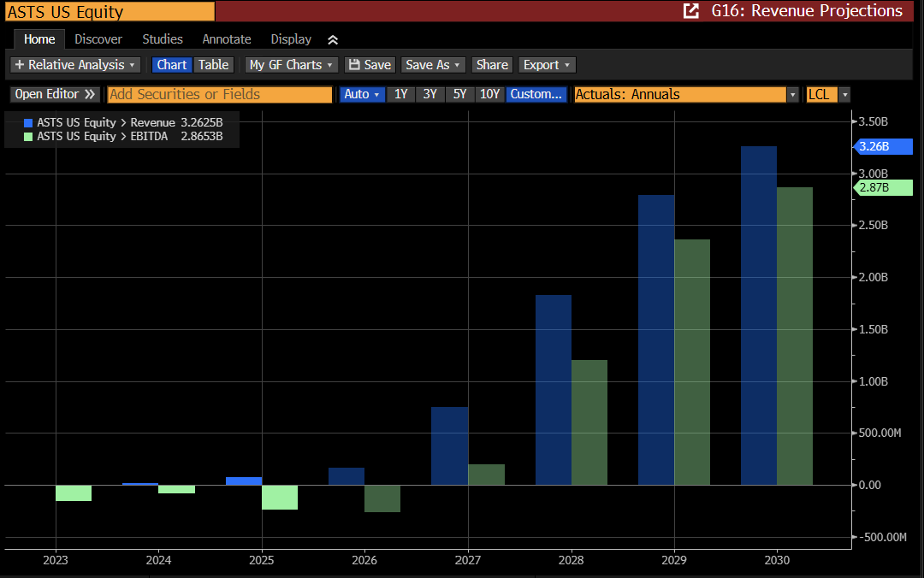The height and width of the screenshot is (578, 924).
Task: Click the 2030 revenue bar
Action: [x=758, y=316]
